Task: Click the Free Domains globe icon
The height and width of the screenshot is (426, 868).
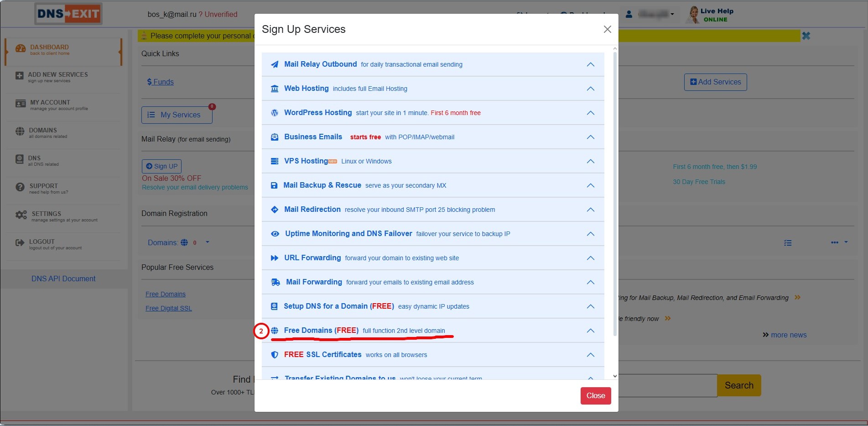Action: [x=275, y=331]
